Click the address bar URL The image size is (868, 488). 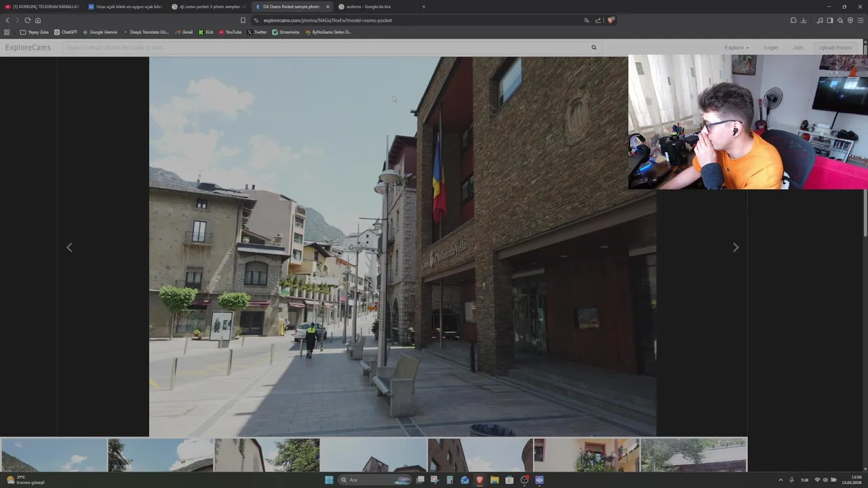tap(328, 20)
